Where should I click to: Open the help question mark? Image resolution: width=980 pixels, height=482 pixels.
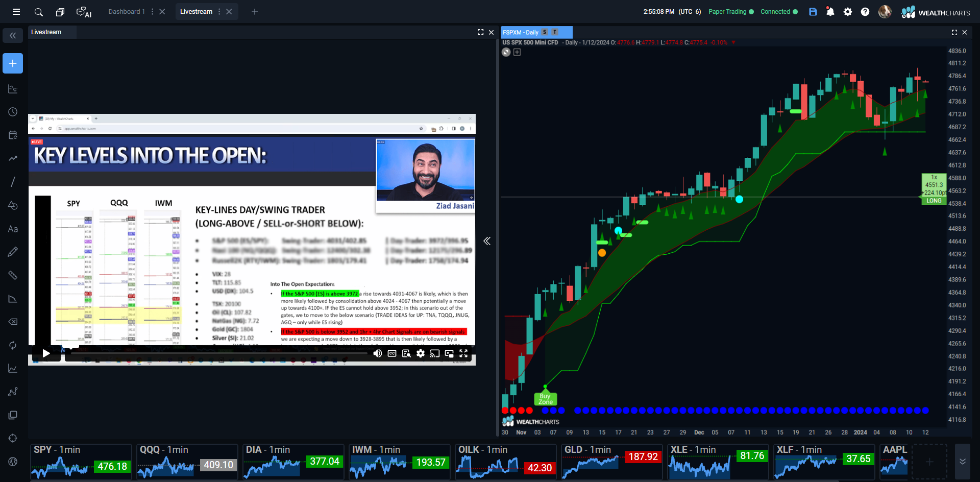(x=865, y=12)
